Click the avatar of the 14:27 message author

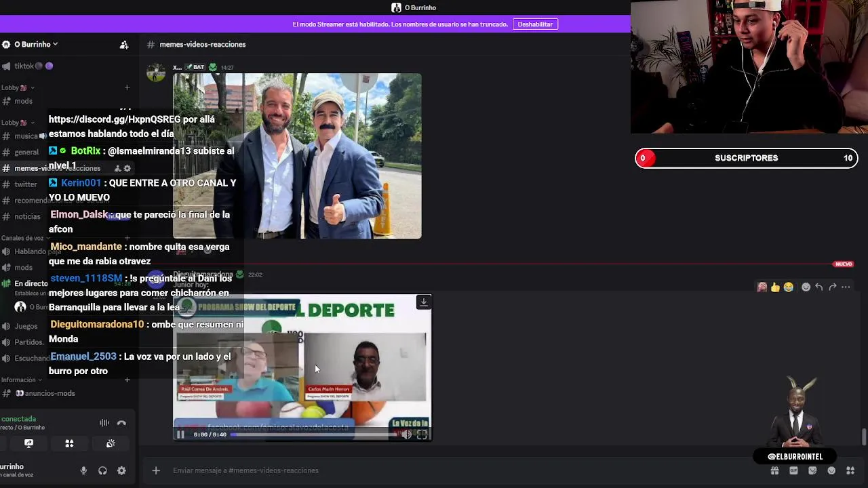156,73
